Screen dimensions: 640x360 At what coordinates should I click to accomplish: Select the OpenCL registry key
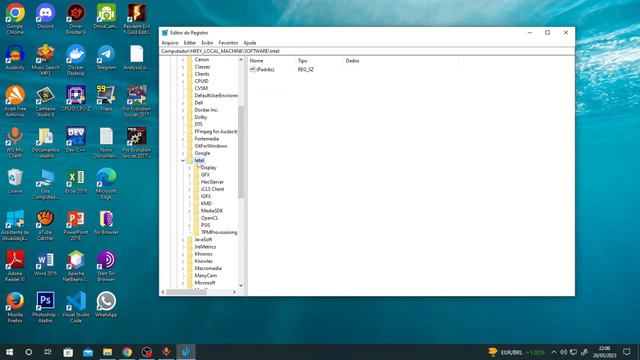point(210,218)
